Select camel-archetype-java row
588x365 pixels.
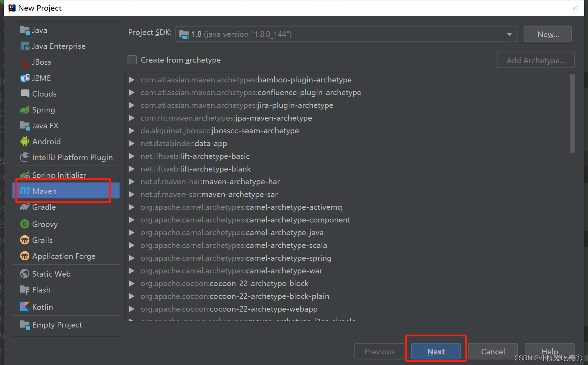[350, 233]
